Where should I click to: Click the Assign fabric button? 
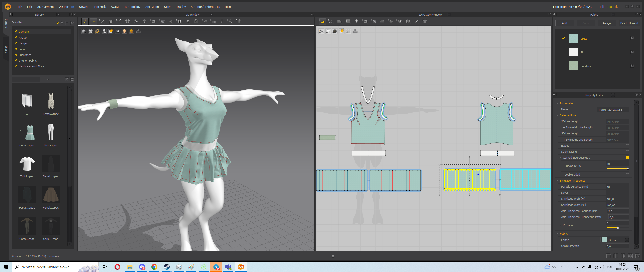pyautogui.click(x=607, y=23)
